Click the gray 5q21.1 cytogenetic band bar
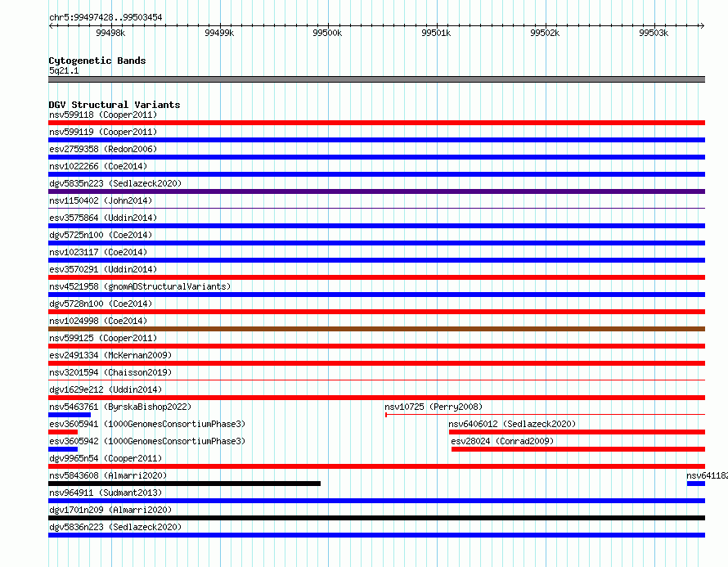 point(376,79)
